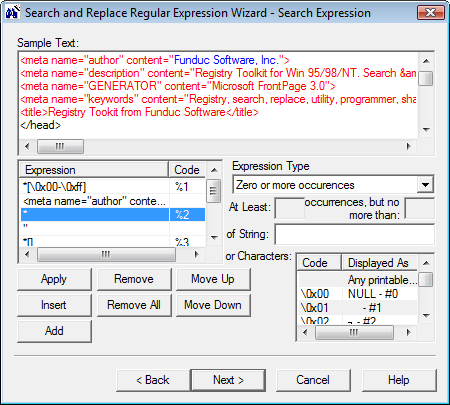Image resolution: width=450 pixels, height=405 pixels.
Task: Click the <title> line in sample text
Action: [139, 112]
